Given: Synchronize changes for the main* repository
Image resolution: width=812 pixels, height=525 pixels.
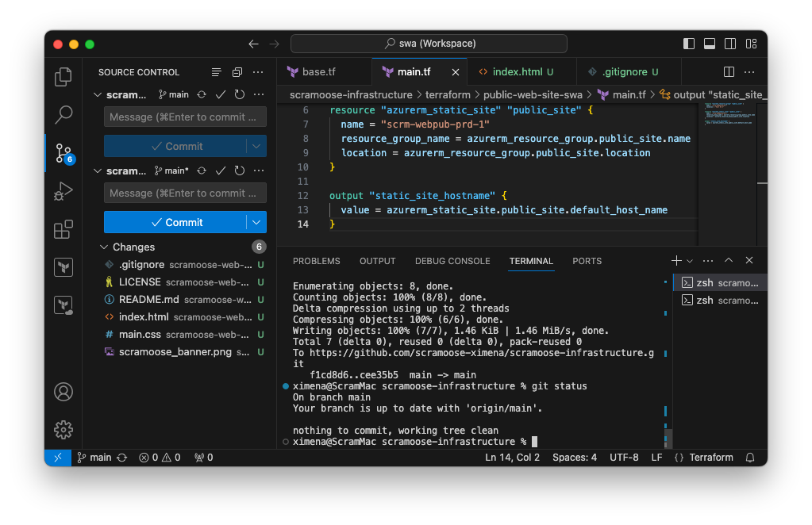Looking at the screenshot, I should point(202,171).
